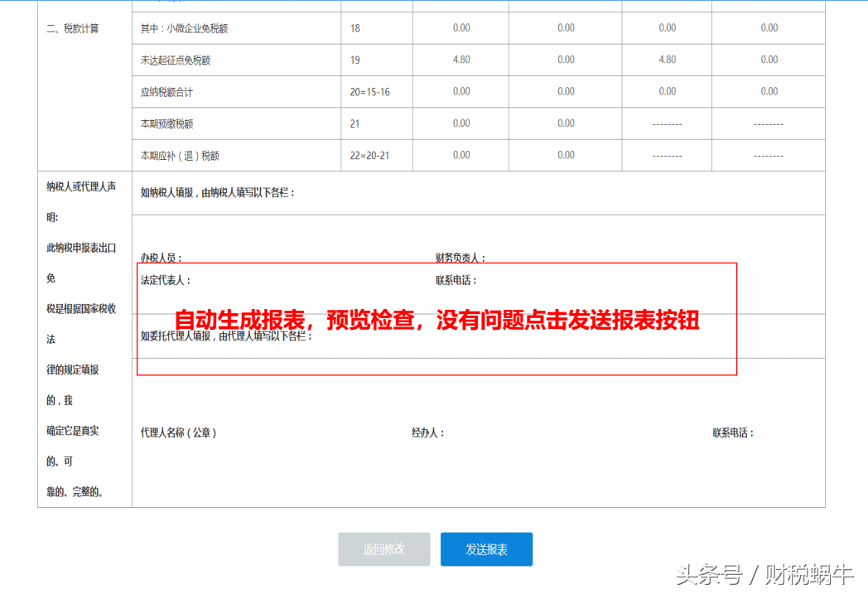
Task: Click the 发送报表 (Send Report) button
Action: click(486, 548)
